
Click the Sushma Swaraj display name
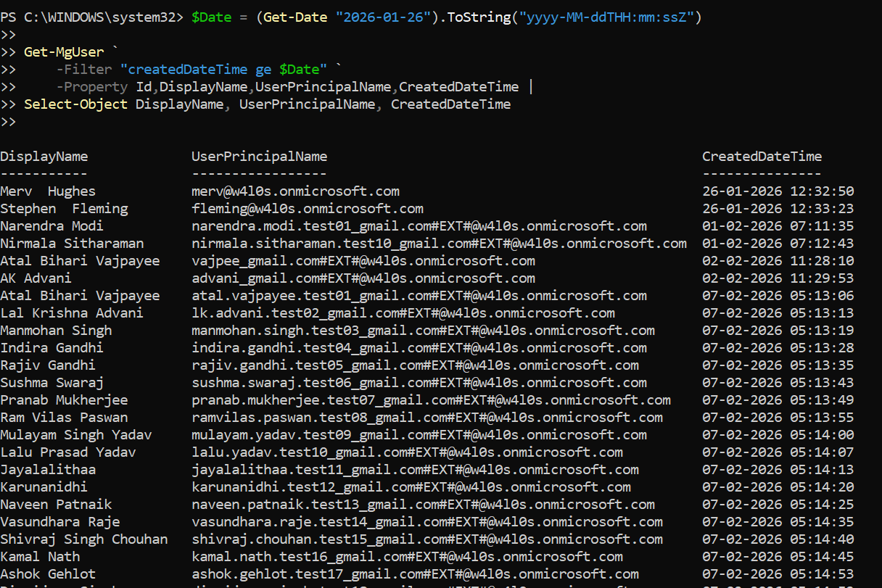tap(51, 383)
